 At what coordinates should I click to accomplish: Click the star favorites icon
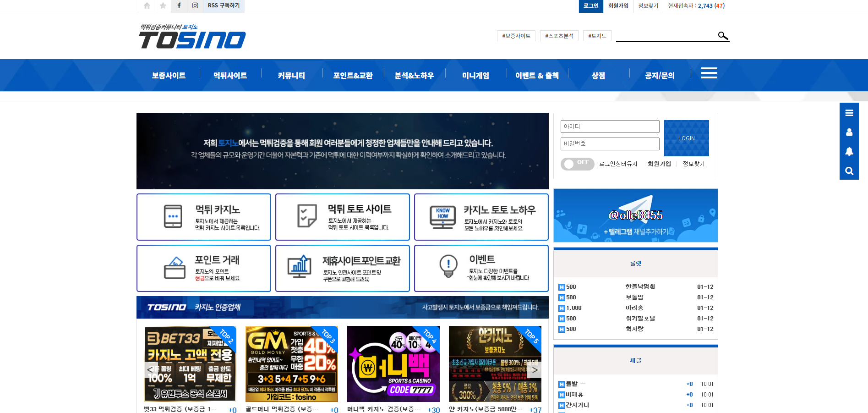[x=163, y=6]
